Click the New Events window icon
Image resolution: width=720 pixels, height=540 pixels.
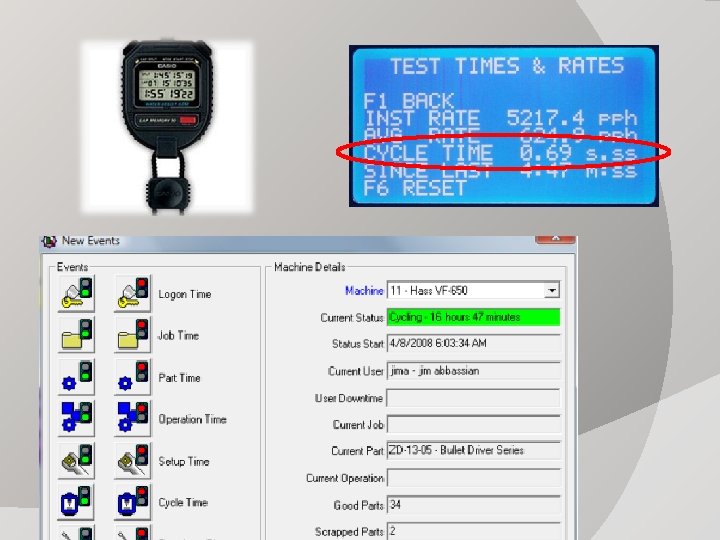click(x=49, y=241)
